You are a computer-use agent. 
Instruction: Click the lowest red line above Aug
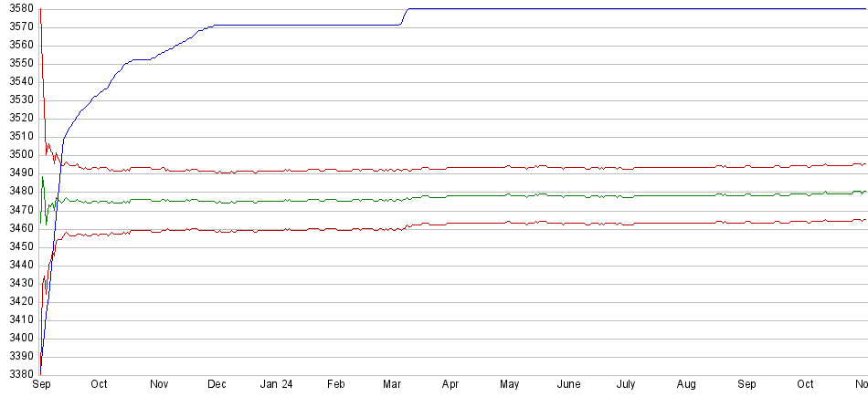click(x=687, y=222)
